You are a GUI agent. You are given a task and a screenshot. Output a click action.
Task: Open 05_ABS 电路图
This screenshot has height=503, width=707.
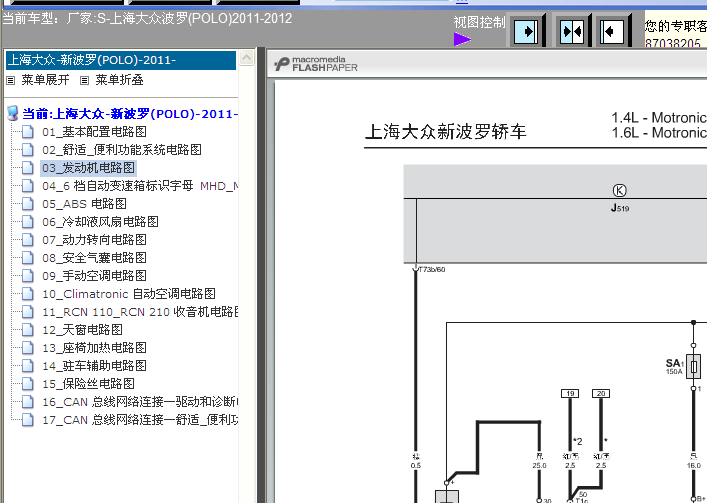tap(84, 204)
